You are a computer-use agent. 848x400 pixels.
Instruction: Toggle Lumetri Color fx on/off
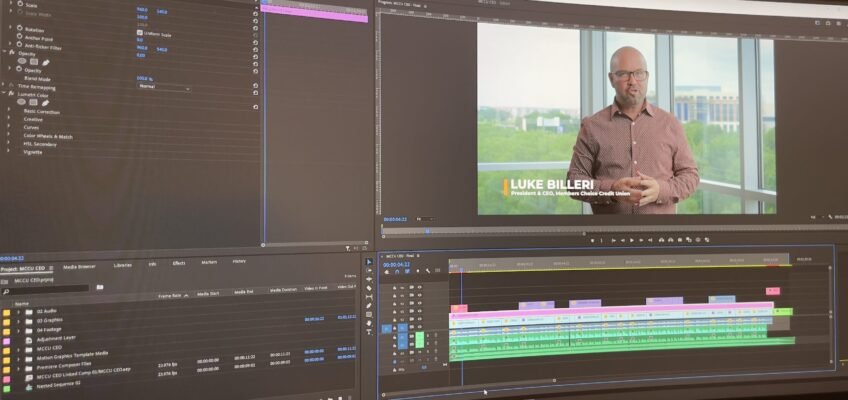coord(11,93)
